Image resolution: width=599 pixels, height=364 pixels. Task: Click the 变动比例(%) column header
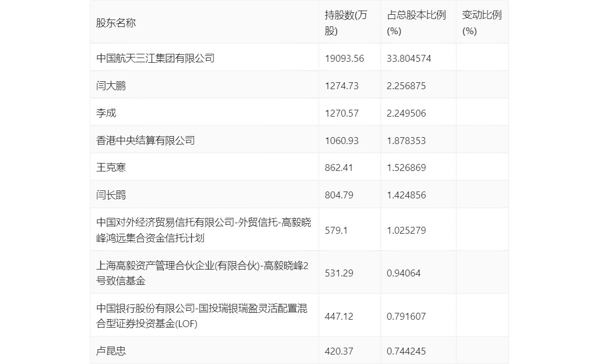[x=482, y=23]
